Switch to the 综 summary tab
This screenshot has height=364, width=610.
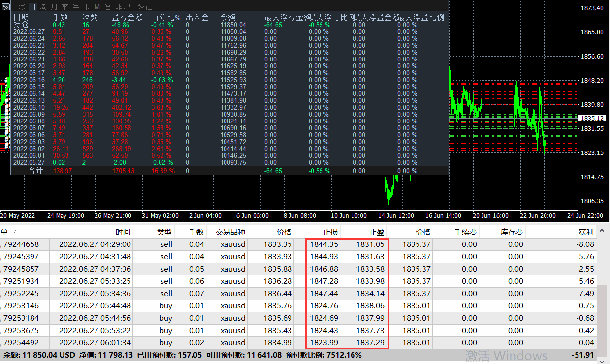point(22,6)
